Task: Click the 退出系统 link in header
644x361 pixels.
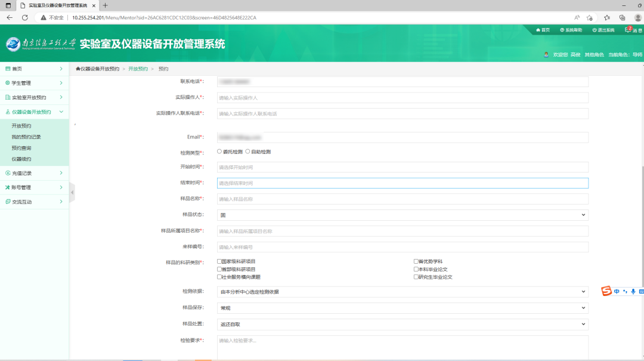Action: pos(603,30)
